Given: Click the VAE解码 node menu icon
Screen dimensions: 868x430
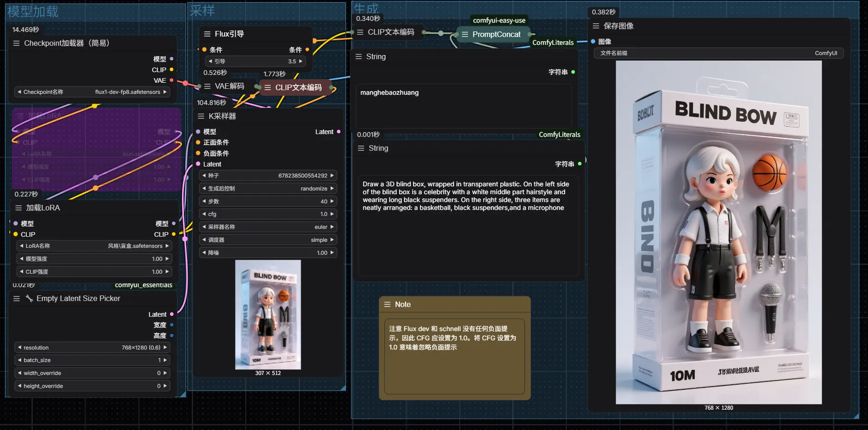Looking at the screenshot, I should (207, 86).
